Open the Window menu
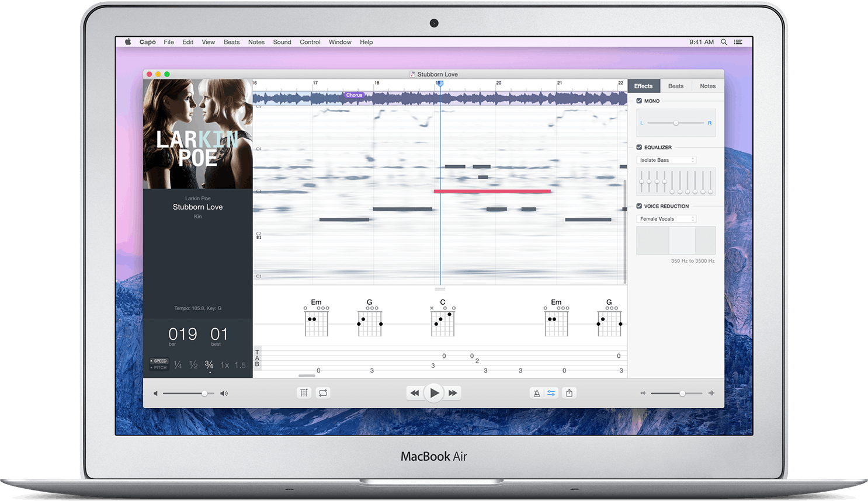868x501 pixels. coord(340,42)
